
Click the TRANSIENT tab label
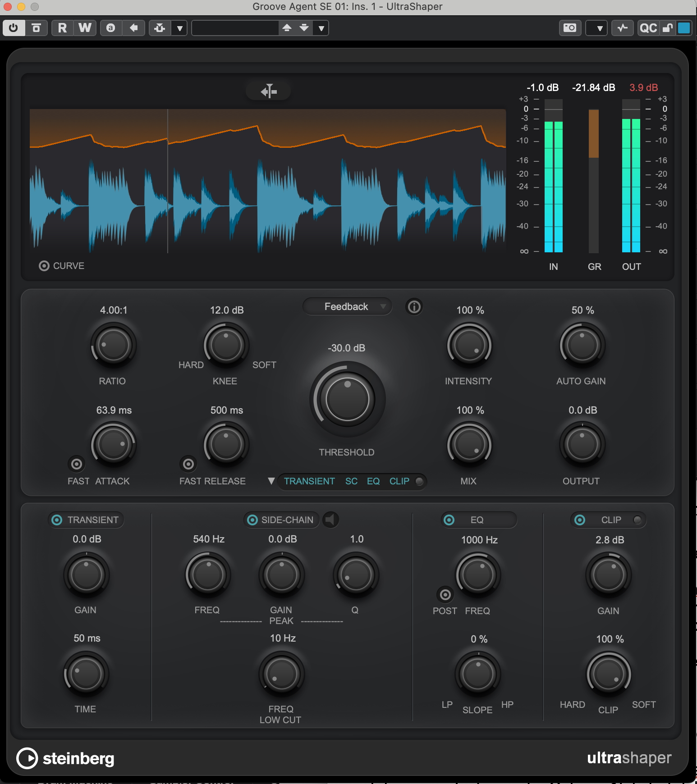pyautogui.click(x=309, y=481)
